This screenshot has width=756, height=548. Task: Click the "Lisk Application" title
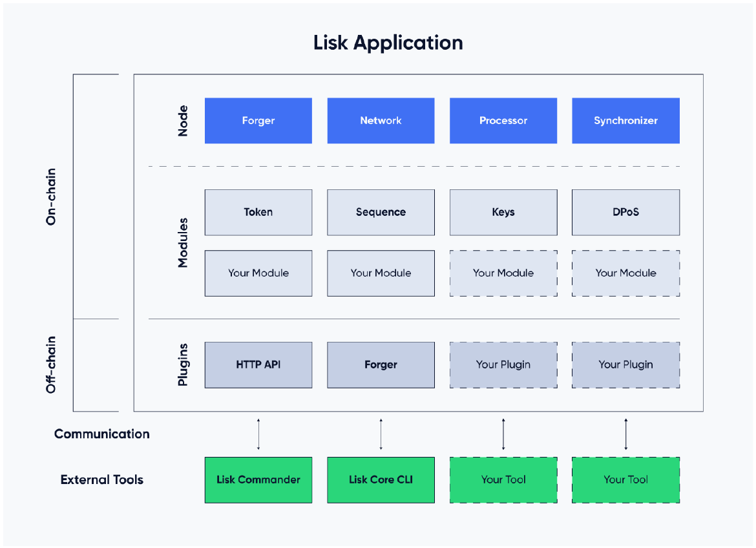point(388,43)
